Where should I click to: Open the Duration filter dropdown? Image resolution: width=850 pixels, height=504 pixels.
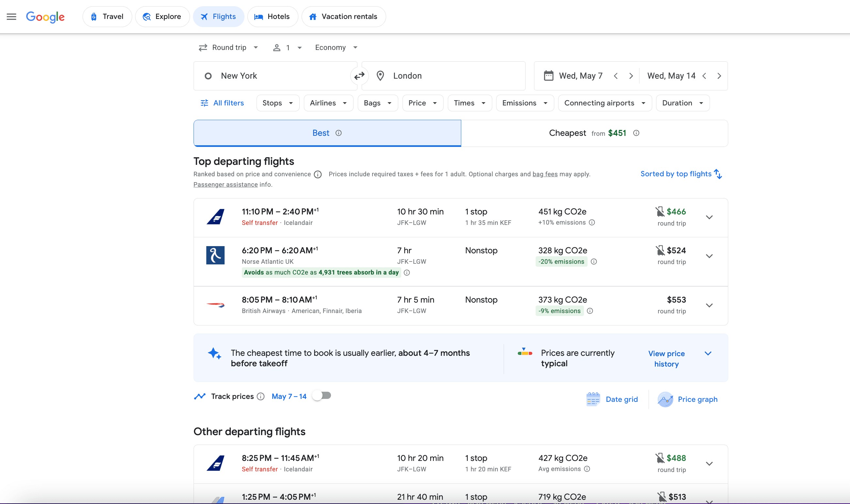[683, 103]
